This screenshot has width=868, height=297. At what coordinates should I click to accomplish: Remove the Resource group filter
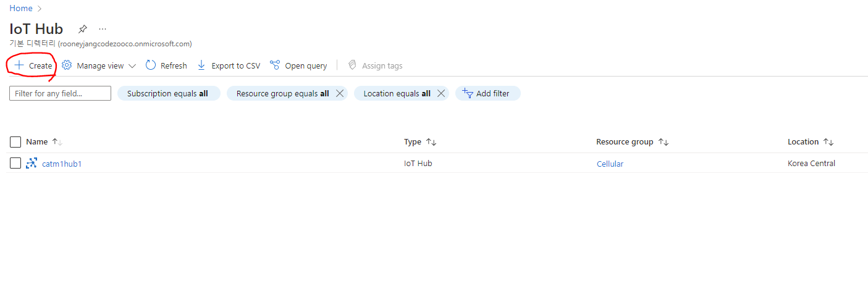click(x=339, y=93)
